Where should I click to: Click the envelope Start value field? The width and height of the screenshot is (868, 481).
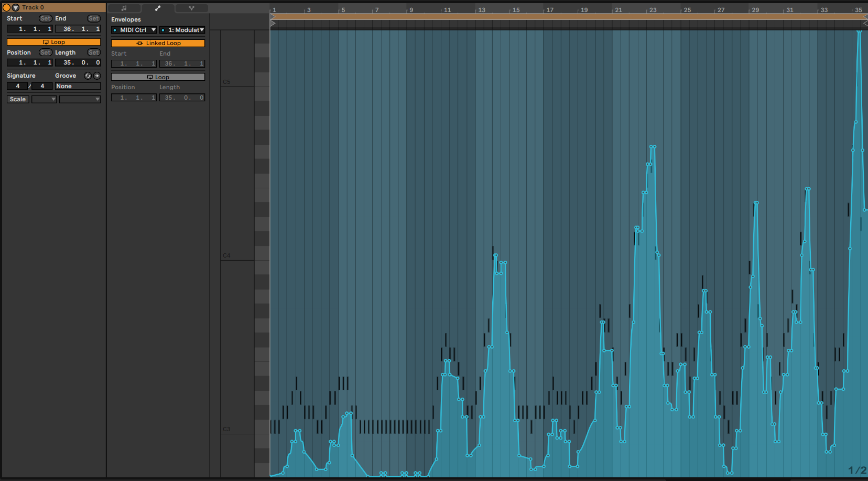pos(134,63)
